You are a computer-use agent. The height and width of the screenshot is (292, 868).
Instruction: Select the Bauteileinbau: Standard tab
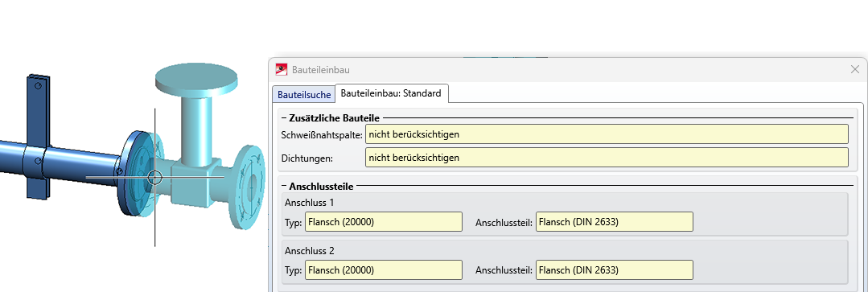[391, 93]
